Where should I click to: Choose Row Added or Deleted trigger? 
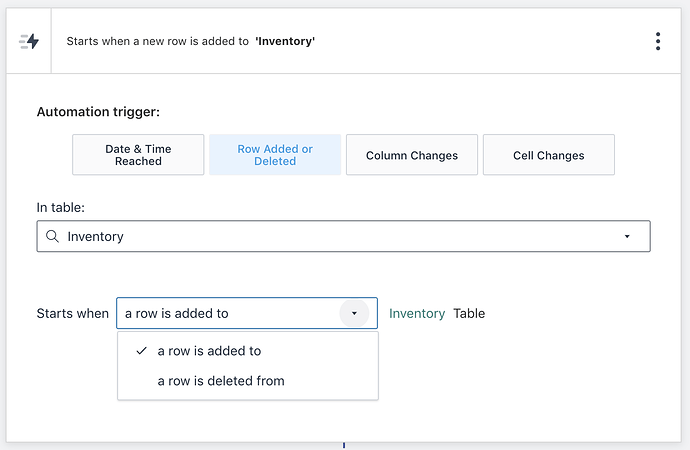[x=275, y=155]
